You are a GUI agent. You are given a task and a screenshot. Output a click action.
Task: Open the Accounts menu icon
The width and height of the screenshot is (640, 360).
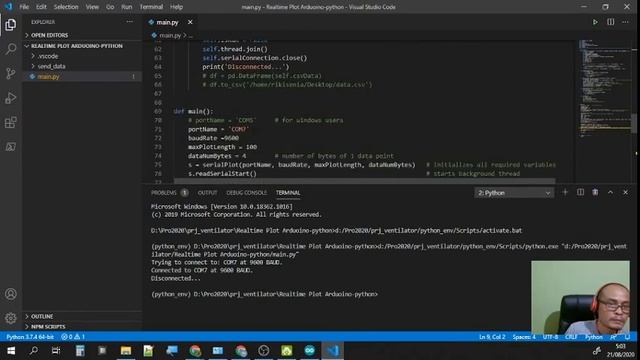11,294
